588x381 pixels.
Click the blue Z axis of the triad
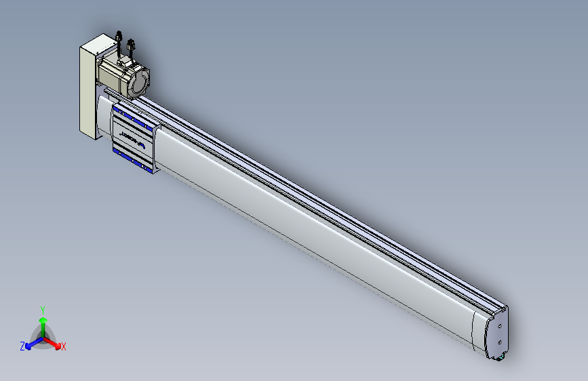tap(35, 344)
